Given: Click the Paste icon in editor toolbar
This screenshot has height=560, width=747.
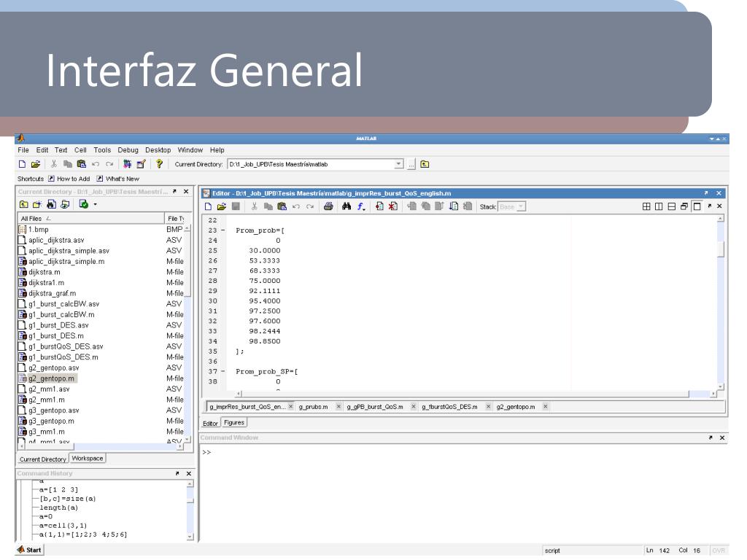Looking at the screenshot, I should 282,206.
